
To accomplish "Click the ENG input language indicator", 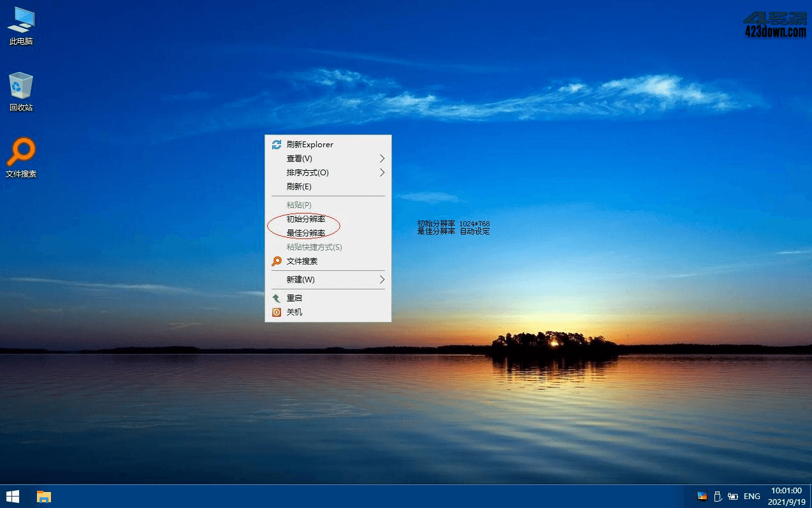I will point(752,497).
